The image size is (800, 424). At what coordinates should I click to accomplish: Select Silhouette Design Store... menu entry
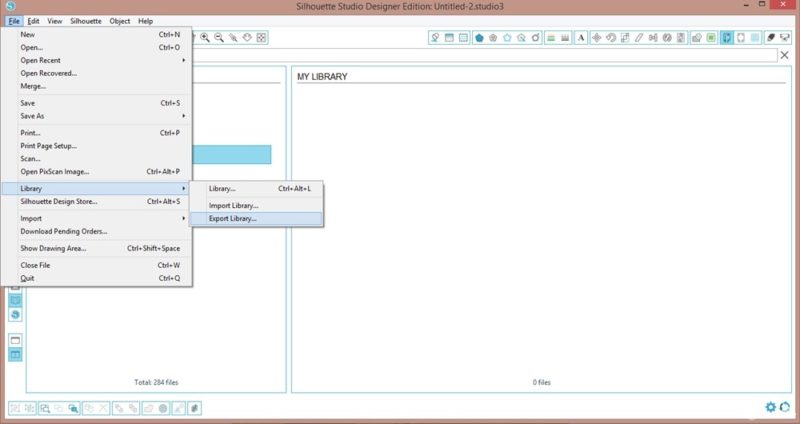point(96,202)
